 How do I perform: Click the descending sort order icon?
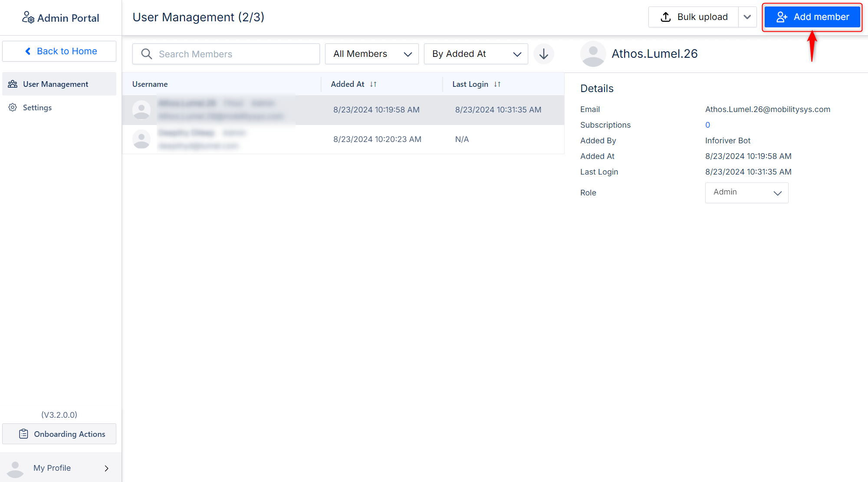coord(543,53)
